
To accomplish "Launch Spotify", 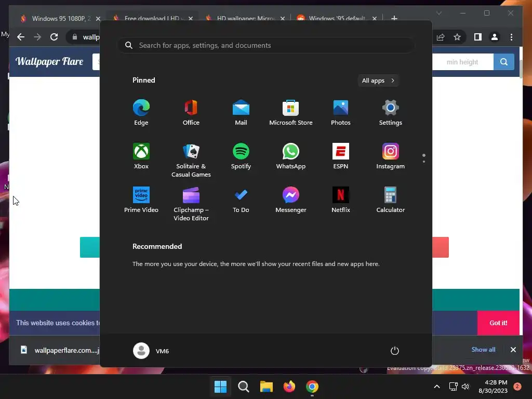I will (241, 156).
